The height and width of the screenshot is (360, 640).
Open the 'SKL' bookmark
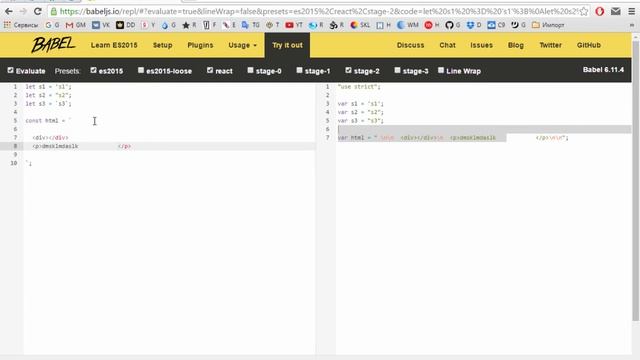360,25
